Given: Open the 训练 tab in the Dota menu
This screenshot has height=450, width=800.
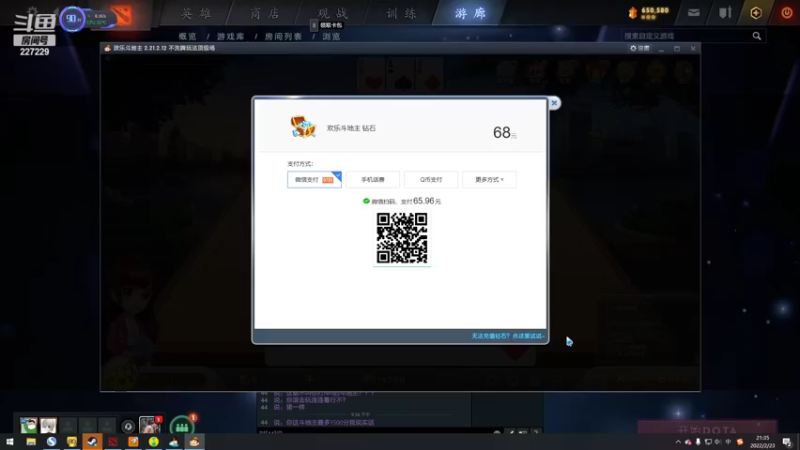Looking at the screenshot, I should click(401, 13).
